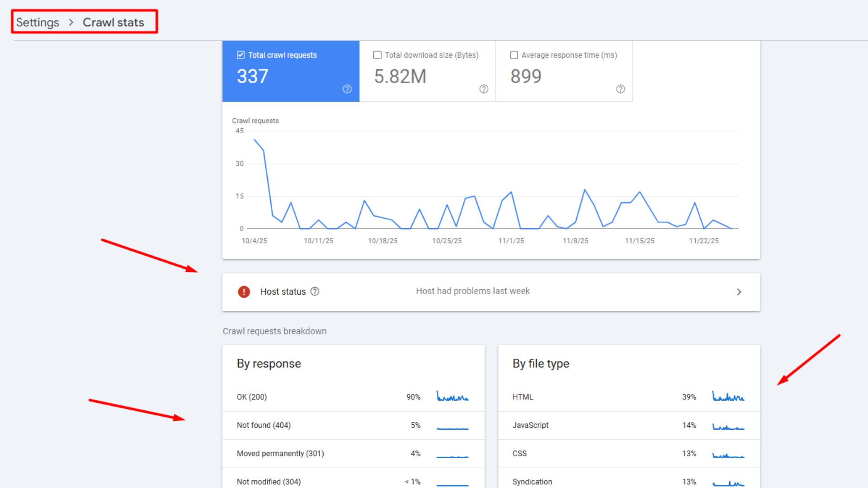Select the Crawl stats breadcrumb item
The image size is (868, 488).
[x=113, y=22]
